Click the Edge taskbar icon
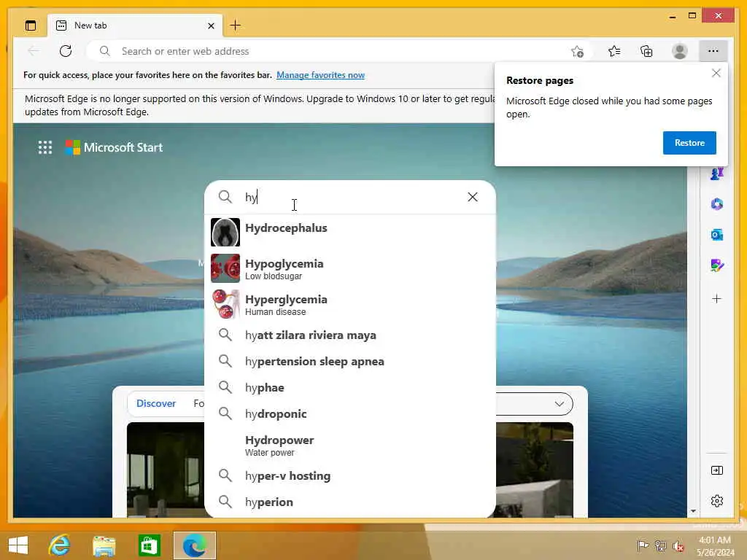Image resolution: width=747 pixels, height=560 pixels. 194,545
